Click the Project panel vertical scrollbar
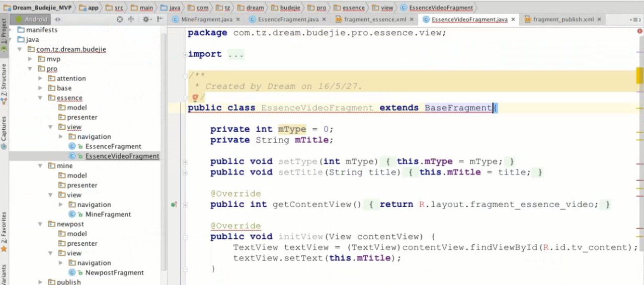Viewport: 644px width, 285px height. 164,151
